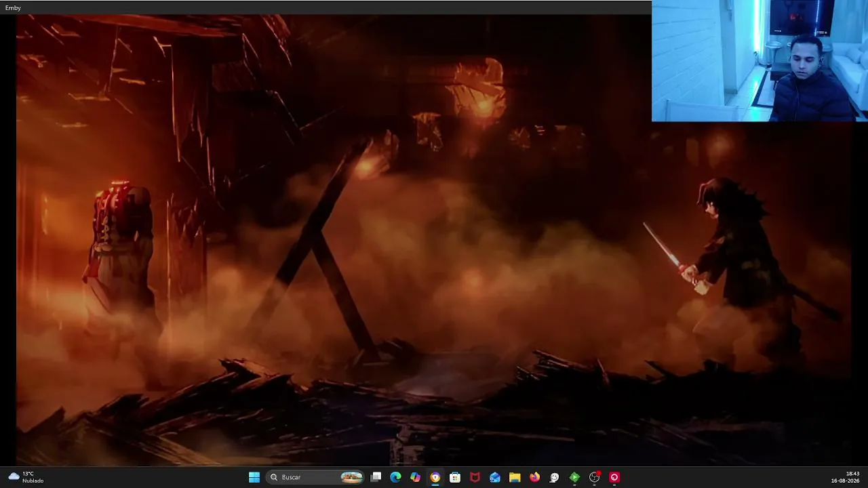Open the Windows Start menu
The width and height of the screenshot is (868, 488).
pyautogui.click(x=254, y=477)
